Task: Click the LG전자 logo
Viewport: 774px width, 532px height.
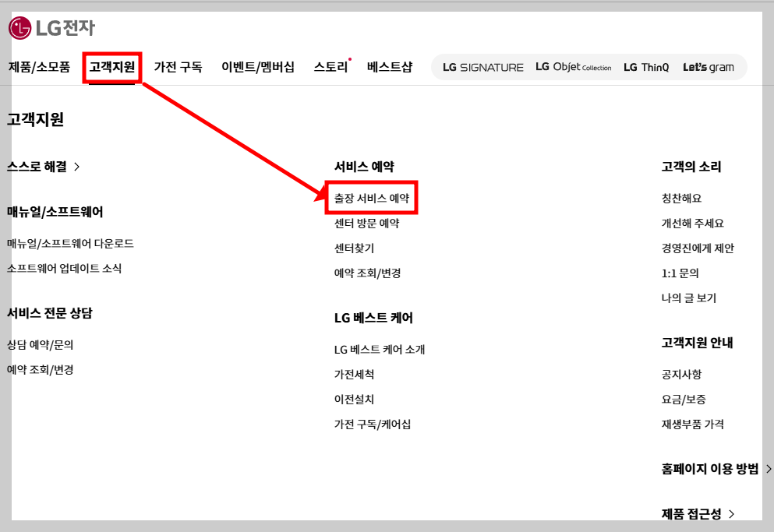Action: pos(51,27)
